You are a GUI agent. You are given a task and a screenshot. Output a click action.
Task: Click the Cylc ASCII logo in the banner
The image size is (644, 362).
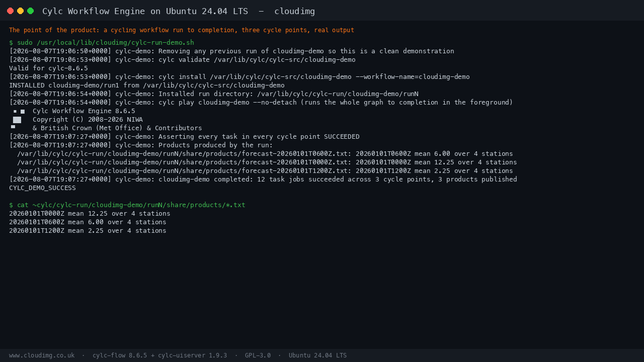(18, 120)
